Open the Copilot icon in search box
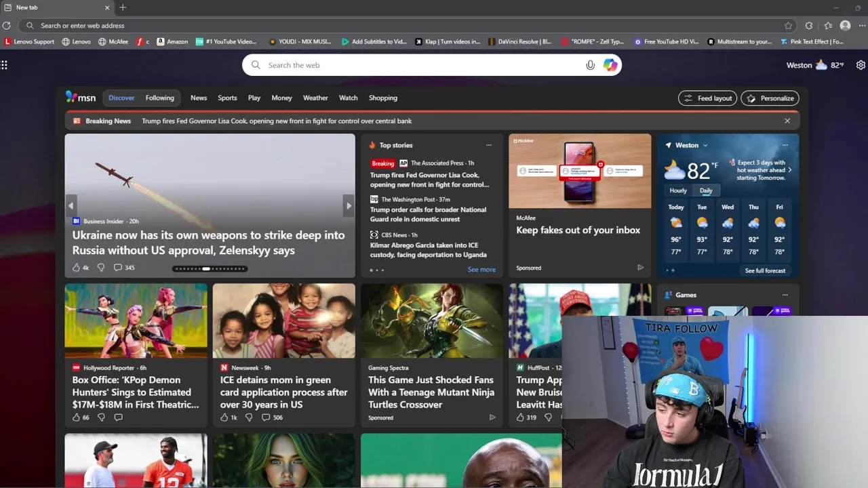 [610, 65]
